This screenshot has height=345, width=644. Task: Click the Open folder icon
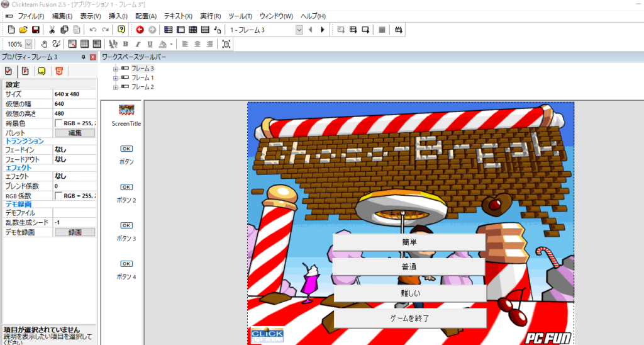pos(23,30)
